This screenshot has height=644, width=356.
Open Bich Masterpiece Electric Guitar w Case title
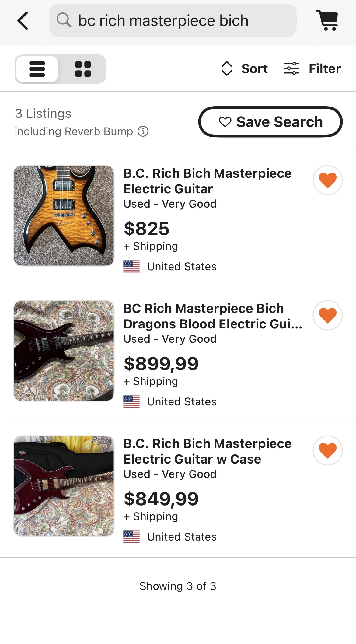(207, 451)
